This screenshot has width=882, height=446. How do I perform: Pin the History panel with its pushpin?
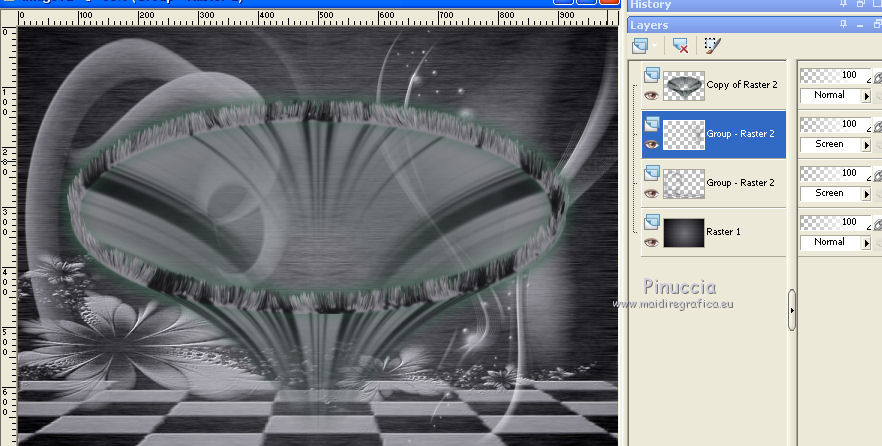tap(843, 4)
